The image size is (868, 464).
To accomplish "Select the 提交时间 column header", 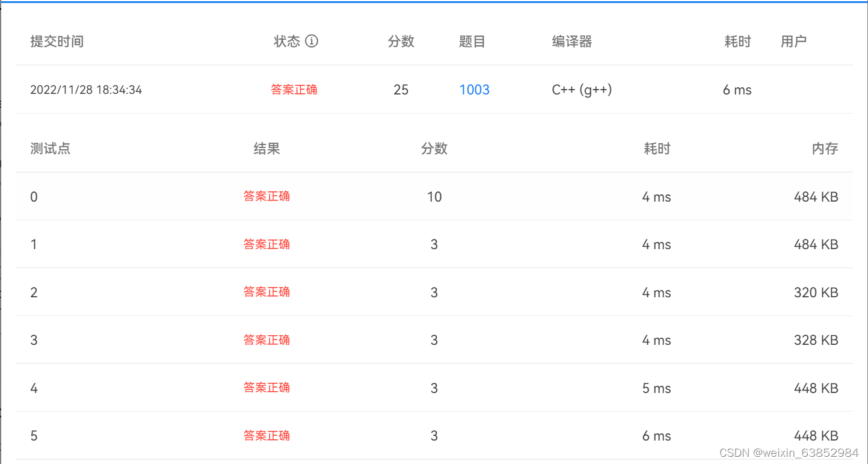I will click(57, 41).
